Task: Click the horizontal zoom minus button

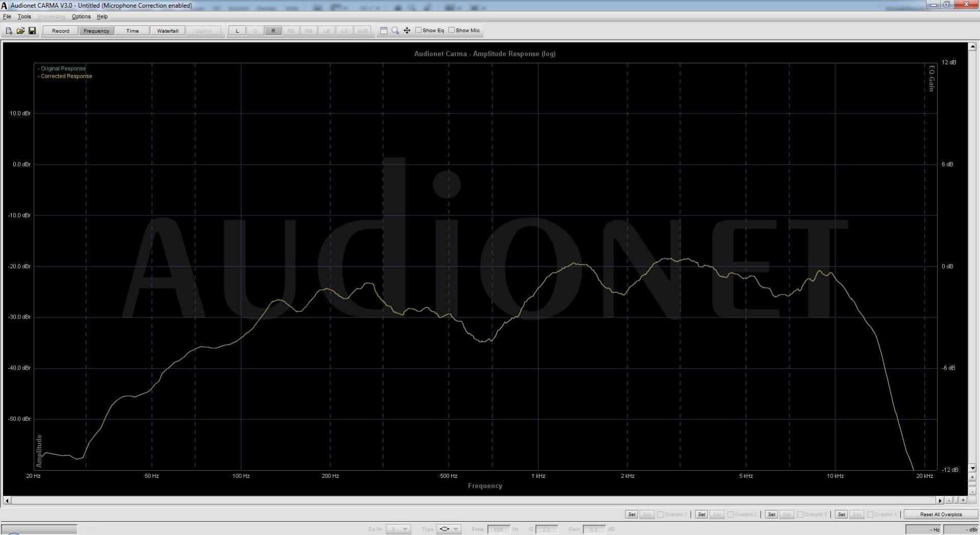Action: tap(949, 500)
